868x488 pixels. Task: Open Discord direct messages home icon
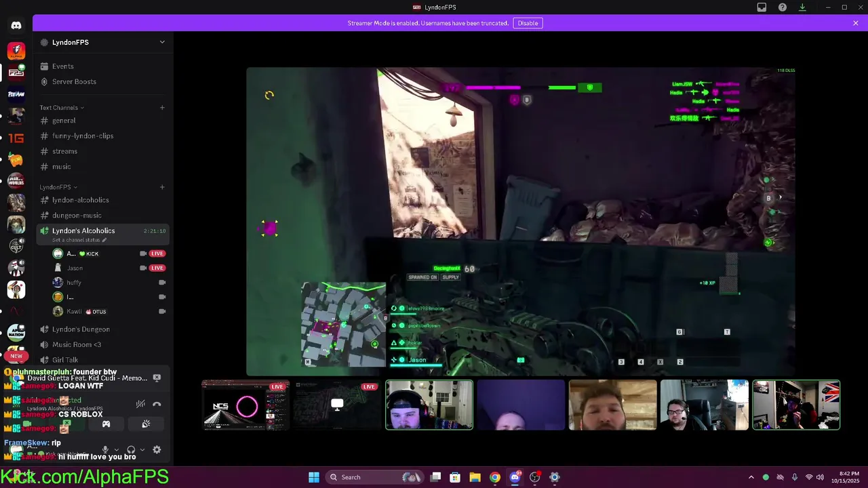click(x=16, y=25)
